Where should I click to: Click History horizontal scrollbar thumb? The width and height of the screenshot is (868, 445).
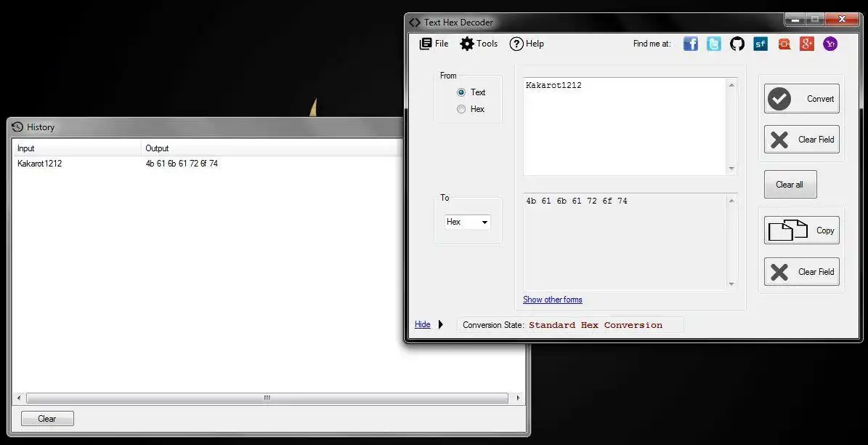(x=267, y=398)
